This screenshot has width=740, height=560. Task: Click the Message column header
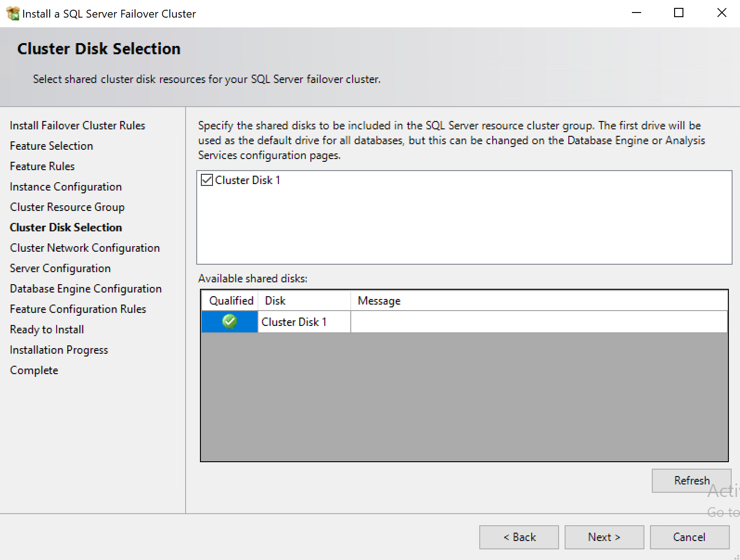(x=379, y=301)
